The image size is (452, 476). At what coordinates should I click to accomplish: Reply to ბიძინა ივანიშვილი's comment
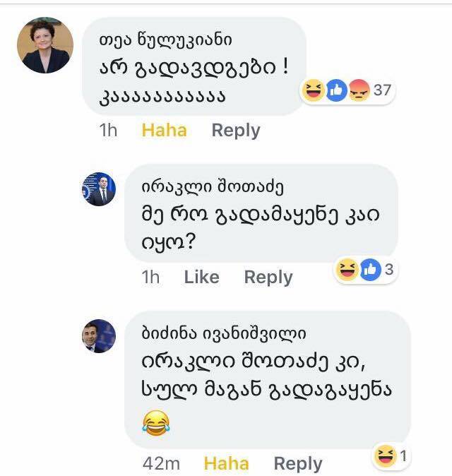click(x=298, y=463)
